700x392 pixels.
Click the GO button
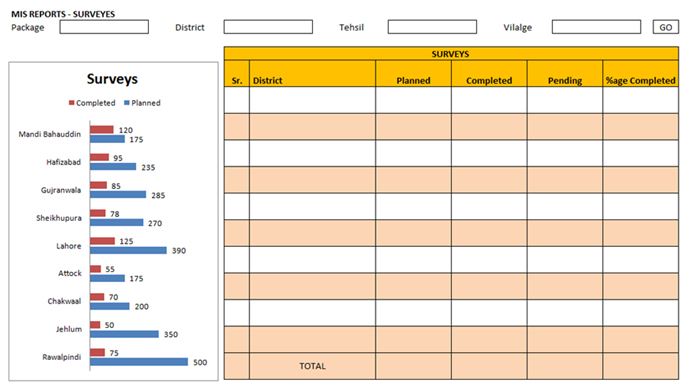[666, 27]
